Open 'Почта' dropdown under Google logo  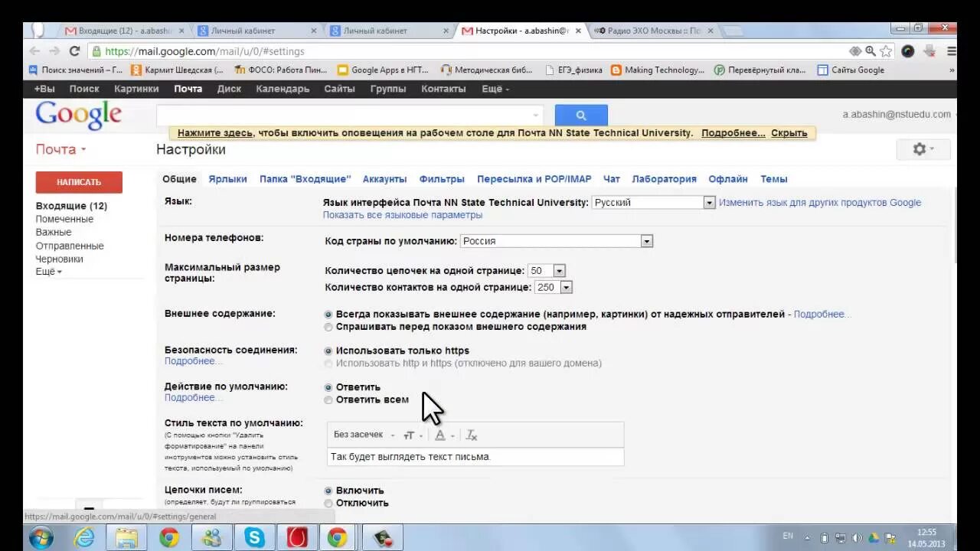pos(61,149)
